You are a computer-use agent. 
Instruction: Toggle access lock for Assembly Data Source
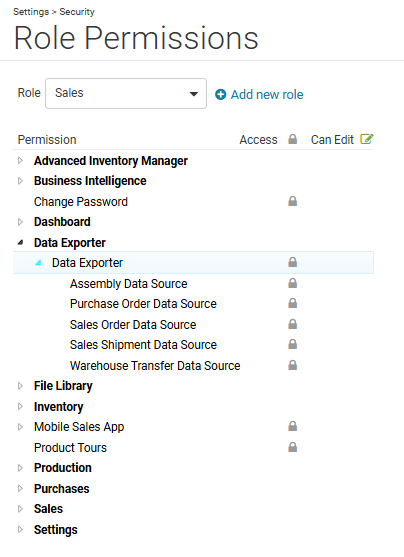pos(292,283)
